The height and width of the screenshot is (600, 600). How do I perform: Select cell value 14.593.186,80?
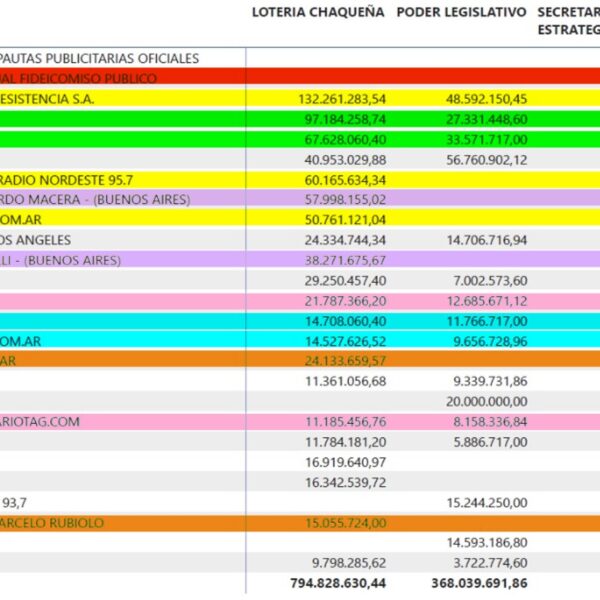click(487, 543)
